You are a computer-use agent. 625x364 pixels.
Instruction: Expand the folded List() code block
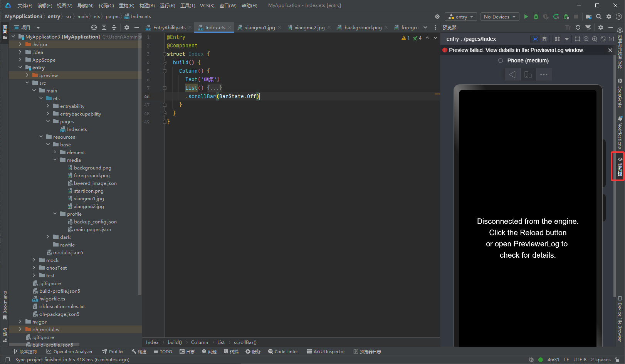coord(165,88)
